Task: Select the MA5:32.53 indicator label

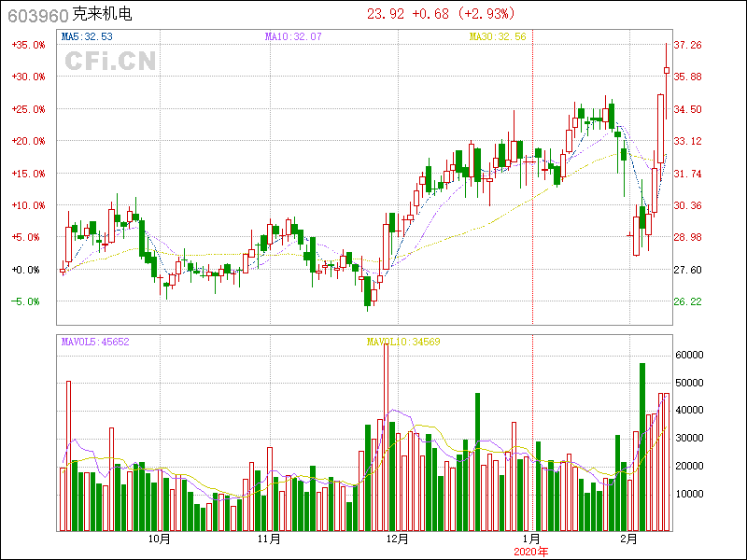Action: point(87,36)
